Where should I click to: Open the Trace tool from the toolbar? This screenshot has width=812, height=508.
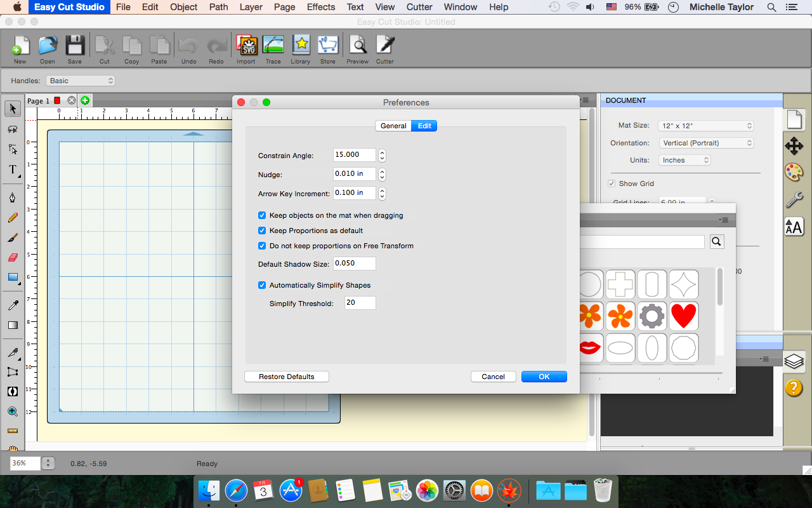point(273,44)
